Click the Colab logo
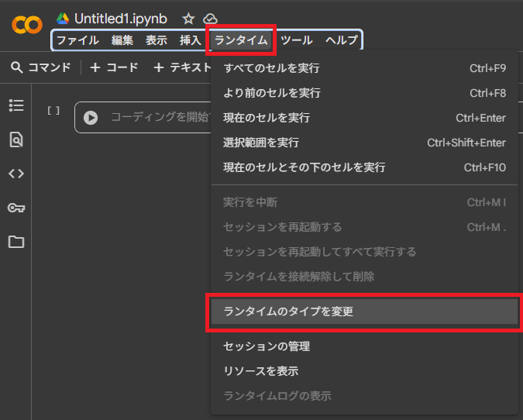523x420 pixels. [27, 25]
